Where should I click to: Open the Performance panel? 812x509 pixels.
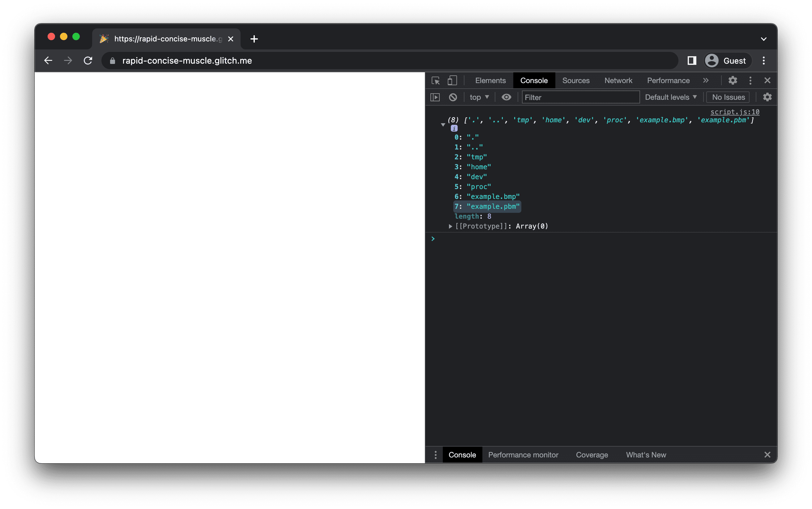668,80
